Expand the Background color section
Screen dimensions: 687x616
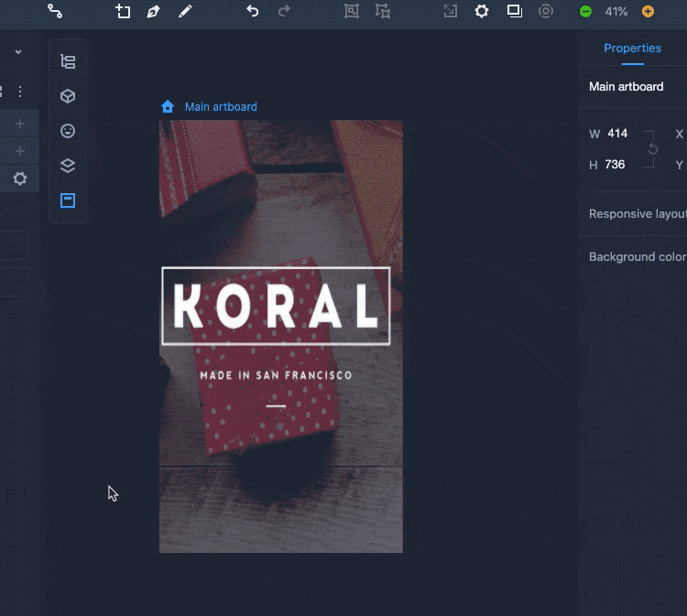point(638,256)
